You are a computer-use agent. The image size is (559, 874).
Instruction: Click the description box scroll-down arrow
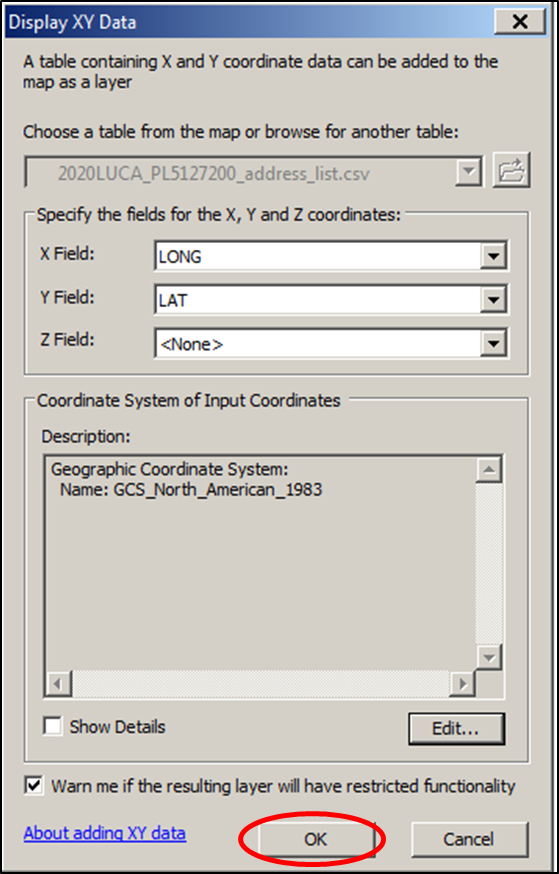(490, 658)
